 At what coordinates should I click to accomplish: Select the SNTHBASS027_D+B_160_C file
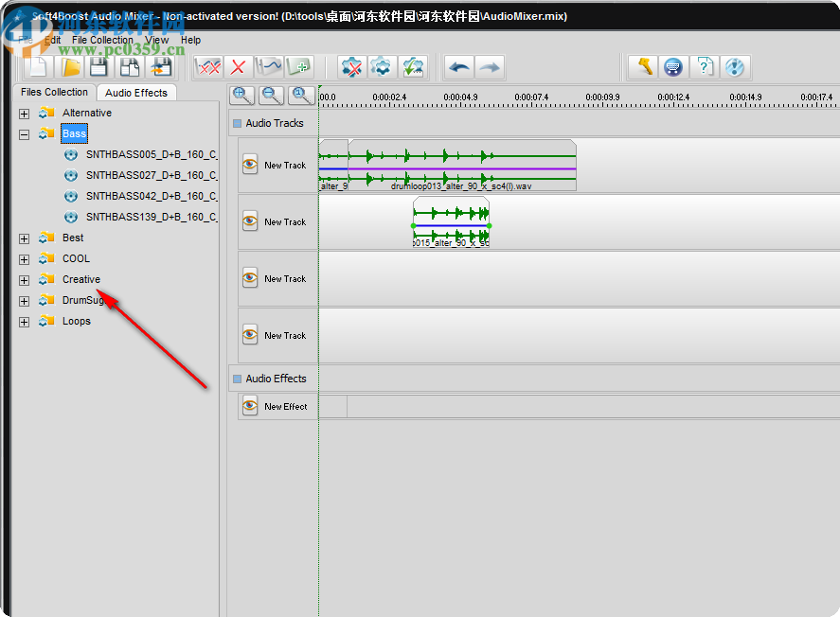click(x=152, y=175)
